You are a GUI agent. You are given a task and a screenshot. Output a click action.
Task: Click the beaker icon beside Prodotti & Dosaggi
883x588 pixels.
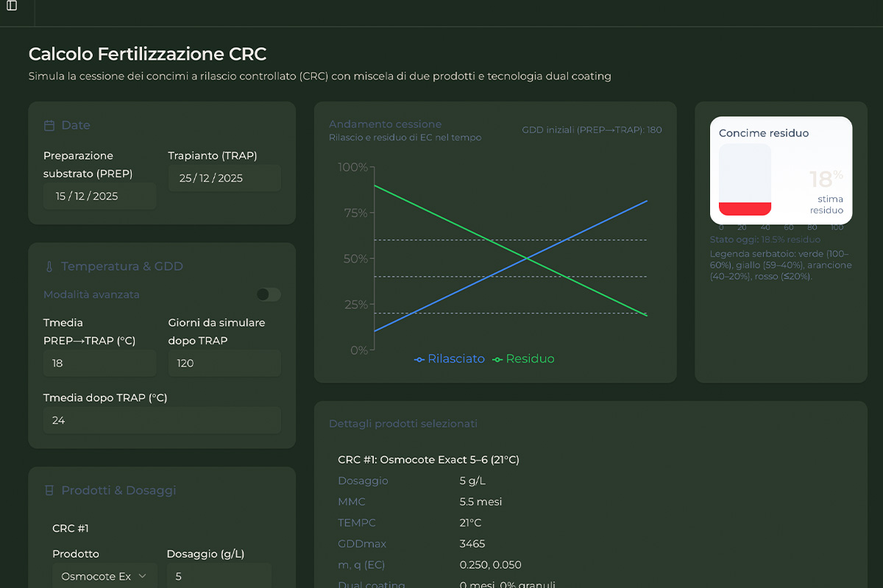point(49,491)
